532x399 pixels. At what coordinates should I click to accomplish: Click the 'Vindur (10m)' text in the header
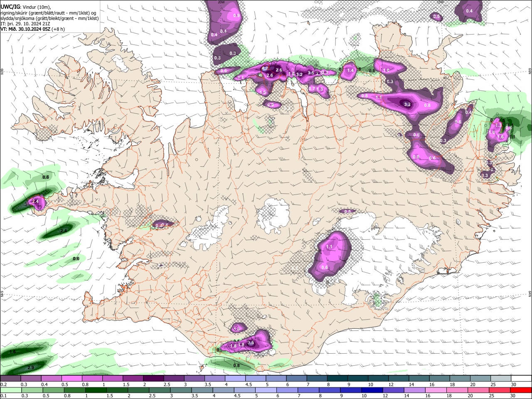(x=36, y=6)
